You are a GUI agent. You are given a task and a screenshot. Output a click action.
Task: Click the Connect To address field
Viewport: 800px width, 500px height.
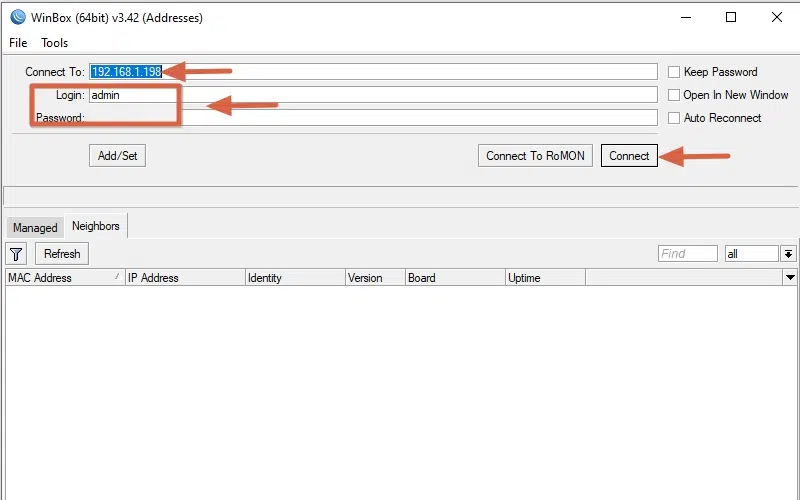(373, 72)
